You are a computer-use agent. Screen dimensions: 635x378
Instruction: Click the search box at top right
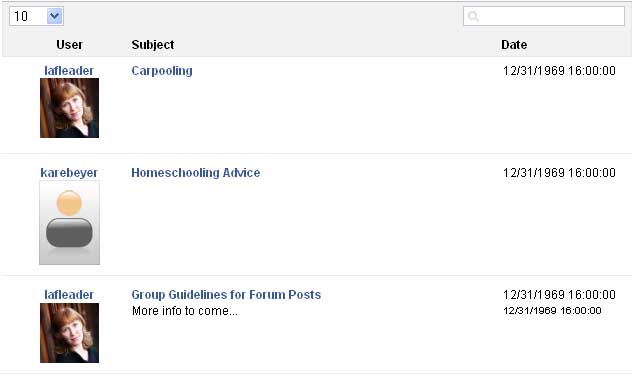click(x=543, y=16)
